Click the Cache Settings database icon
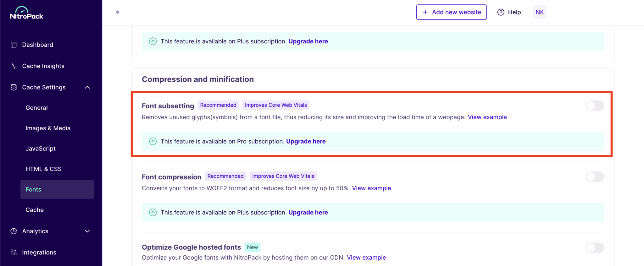This screenshot has height=266, width=644. tap(14, 87)
